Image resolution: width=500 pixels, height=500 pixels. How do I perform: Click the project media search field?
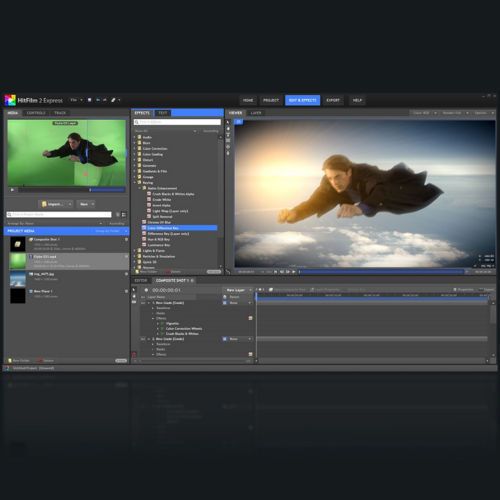59,214
